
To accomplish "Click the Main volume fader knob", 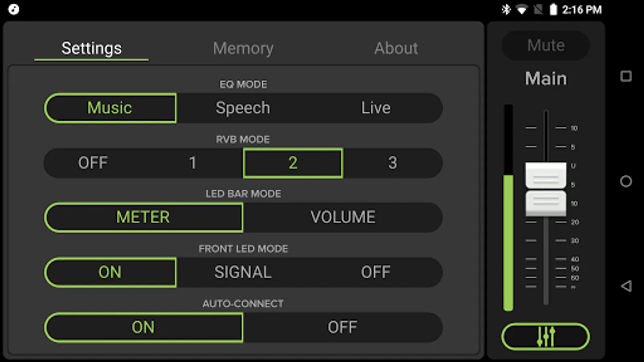I will (545, 189).
